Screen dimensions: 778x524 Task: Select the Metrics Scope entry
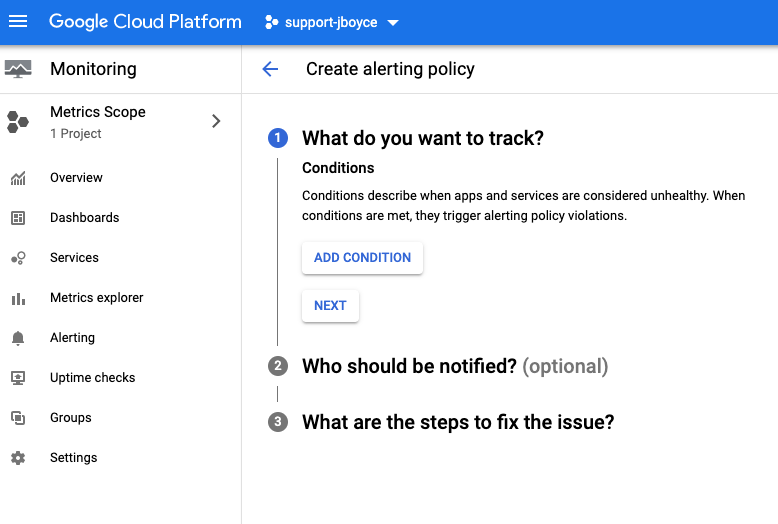[121, 122]
